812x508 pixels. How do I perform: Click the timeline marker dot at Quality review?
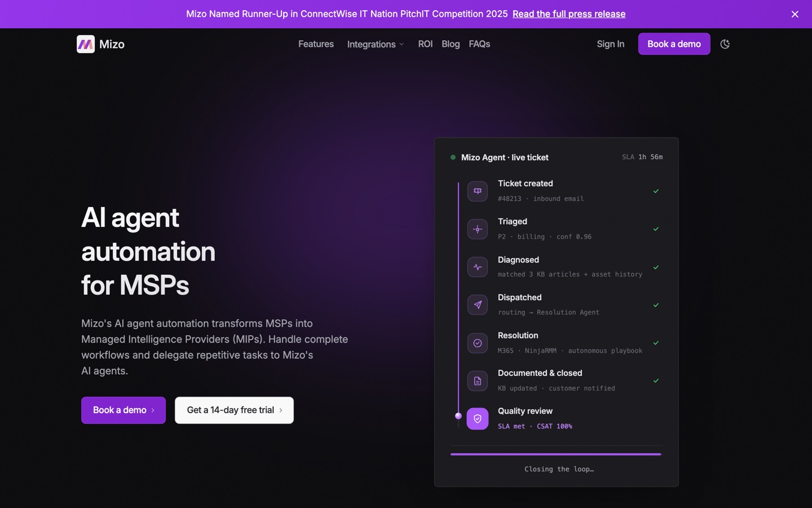coord(458,416)
